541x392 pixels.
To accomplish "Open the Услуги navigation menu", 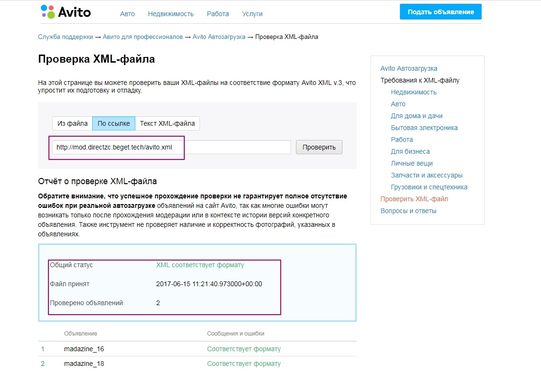I will point(252,14).
